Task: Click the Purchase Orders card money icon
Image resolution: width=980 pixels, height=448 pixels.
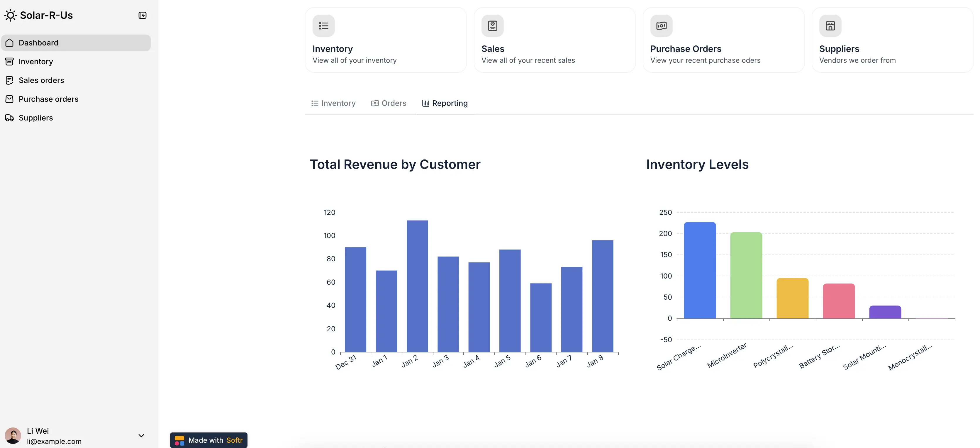Action: [x=661, y=26]
